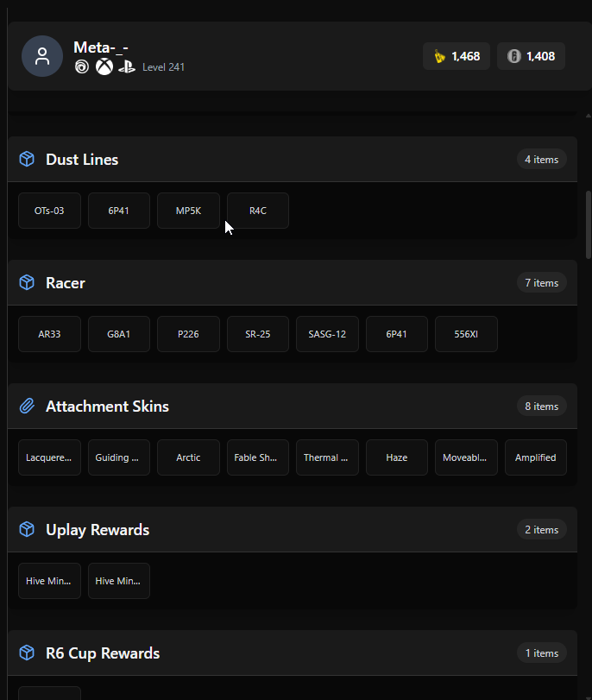The image size is (592, 700).
Task: Click the vertical scrollbar thumb
Action: click(589, 224)
